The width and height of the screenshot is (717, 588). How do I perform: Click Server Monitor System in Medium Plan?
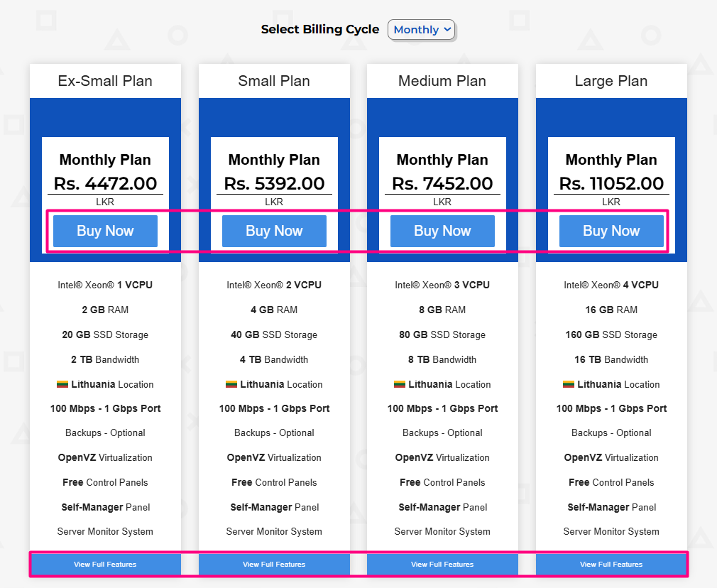pyautogui.click(x=442, y=531)
